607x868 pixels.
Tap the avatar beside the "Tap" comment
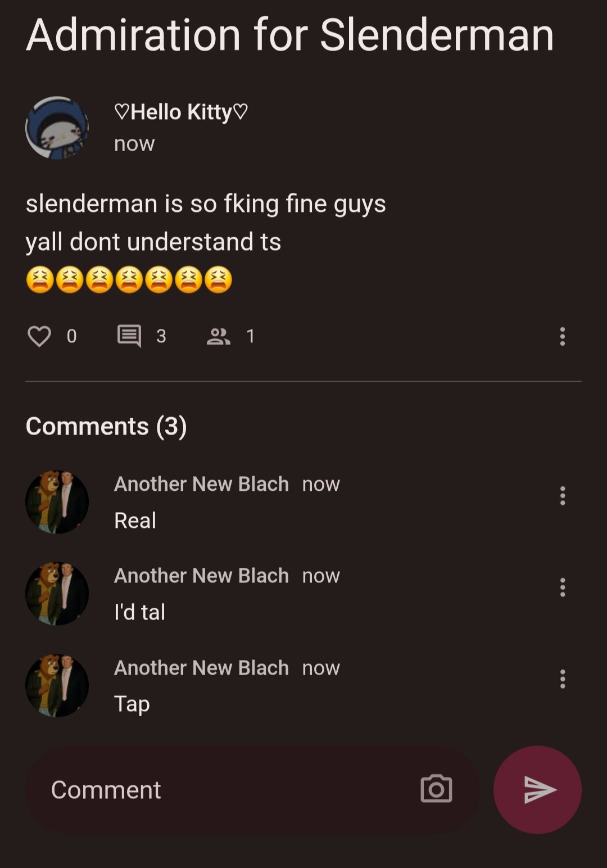tap(57, 685)
